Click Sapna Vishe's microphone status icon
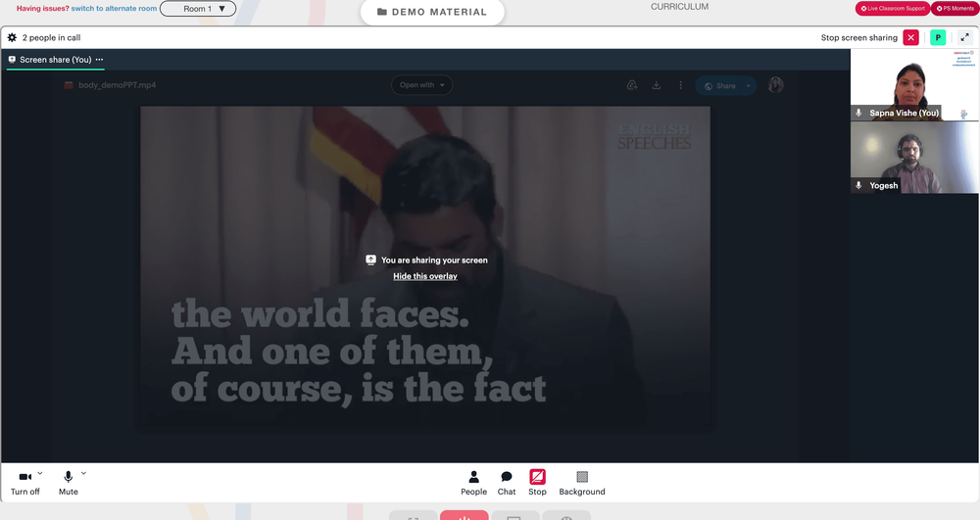The width and height of the screenshot is (980, 520). tap(858, 113)
